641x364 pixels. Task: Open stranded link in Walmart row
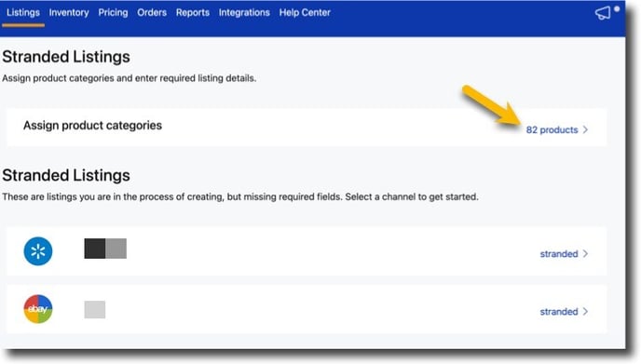click(559, 254)
